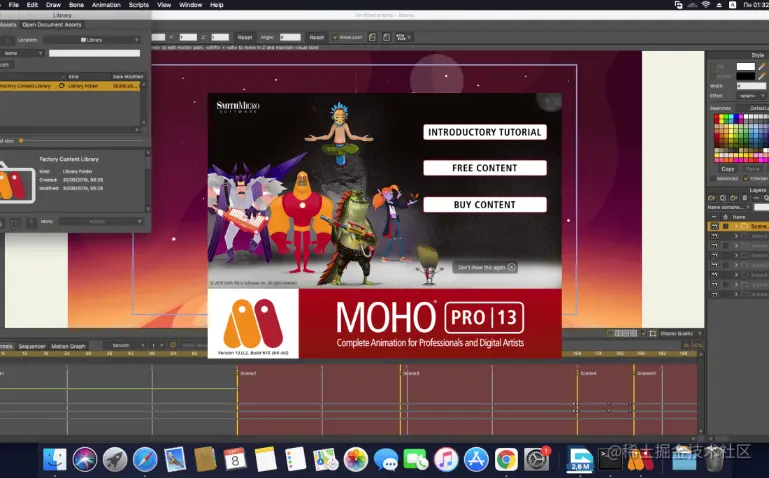
Task: Open Photos app from the Dock
Action: pos(356,460)
